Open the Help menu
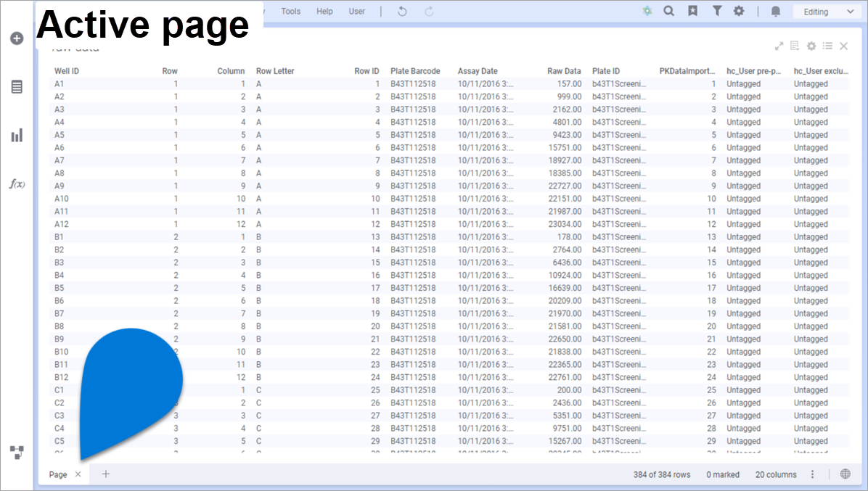This screenshot has height=491, width=868. point(324,11)
